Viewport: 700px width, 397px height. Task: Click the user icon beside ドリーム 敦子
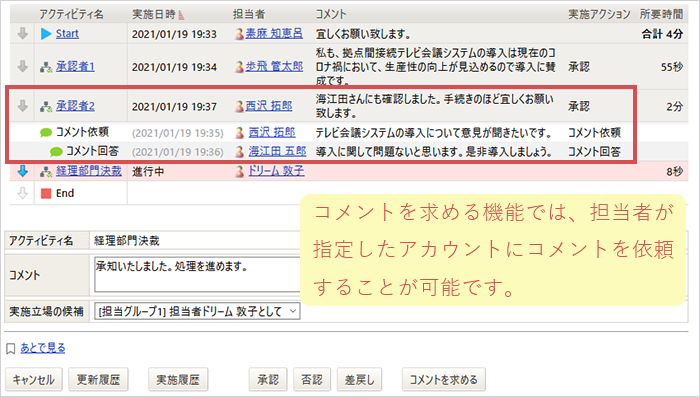pyautogui.click(x=240, y=171)
